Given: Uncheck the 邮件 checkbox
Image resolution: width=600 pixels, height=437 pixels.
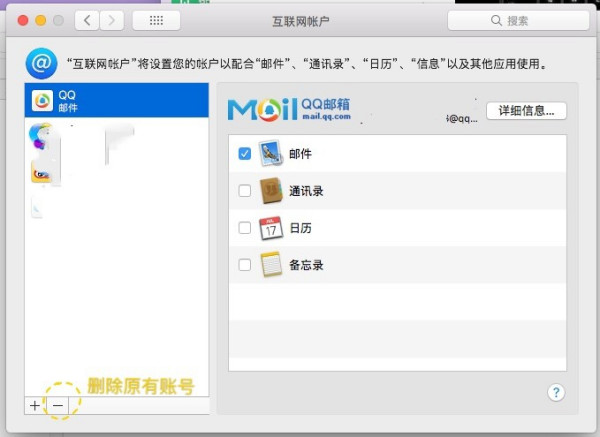Looking at the screenshot, I should [245, 154].
